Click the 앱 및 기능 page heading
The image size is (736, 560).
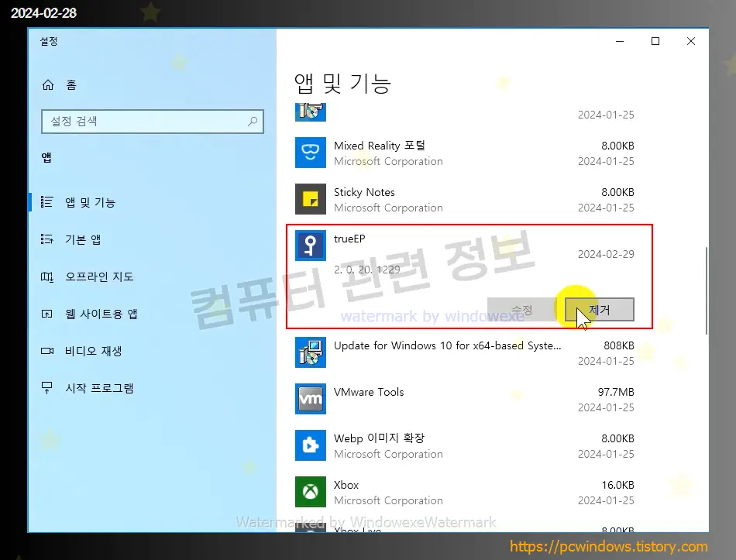coord(342,84)
